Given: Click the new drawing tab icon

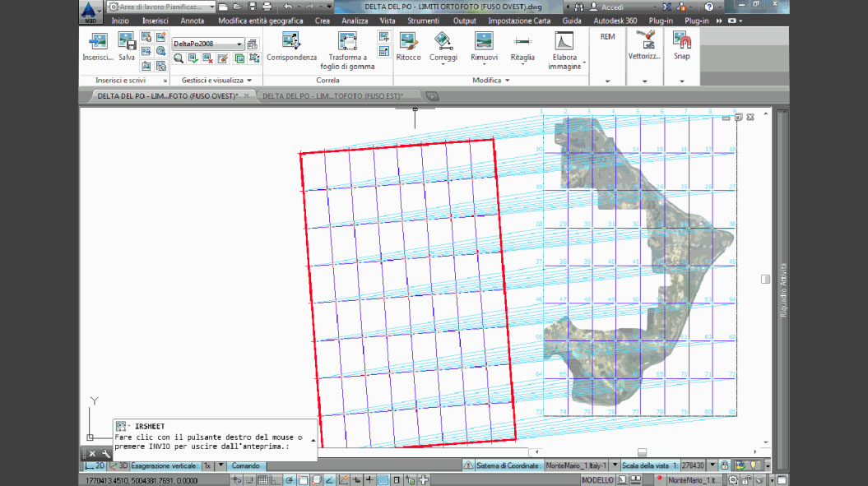Looking at the screenshot, I should 432,96.
